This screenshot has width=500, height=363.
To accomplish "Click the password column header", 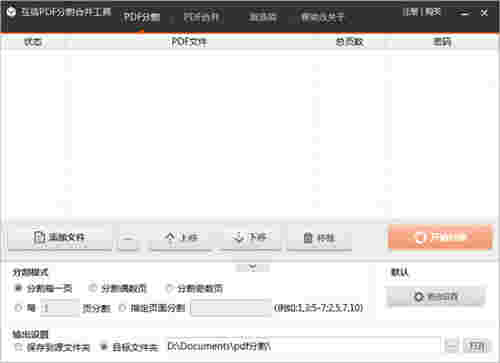I will [442, 42].
